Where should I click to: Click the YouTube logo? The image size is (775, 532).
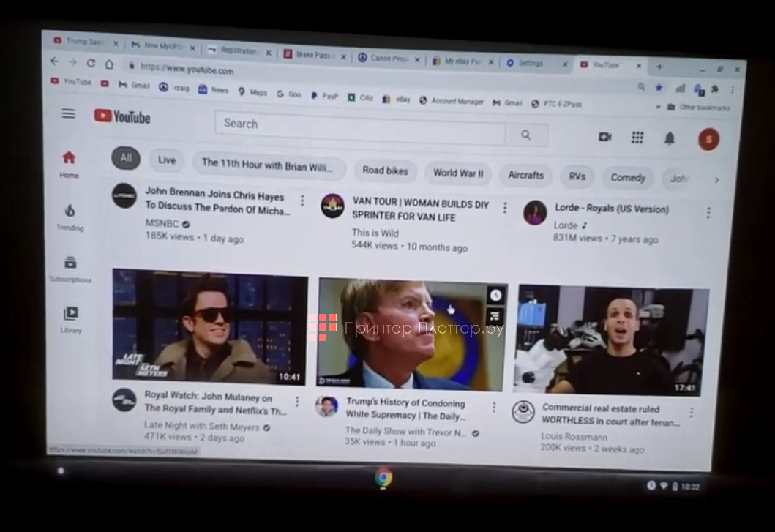tap(122, 117)
